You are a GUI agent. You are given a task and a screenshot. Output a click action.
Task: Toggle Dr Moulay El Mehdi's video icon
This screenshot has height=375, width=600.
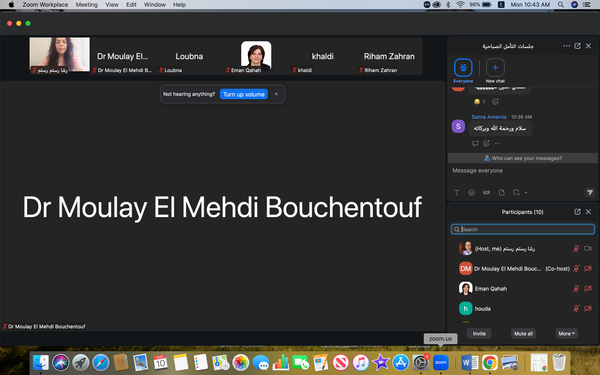pos(588,269)
